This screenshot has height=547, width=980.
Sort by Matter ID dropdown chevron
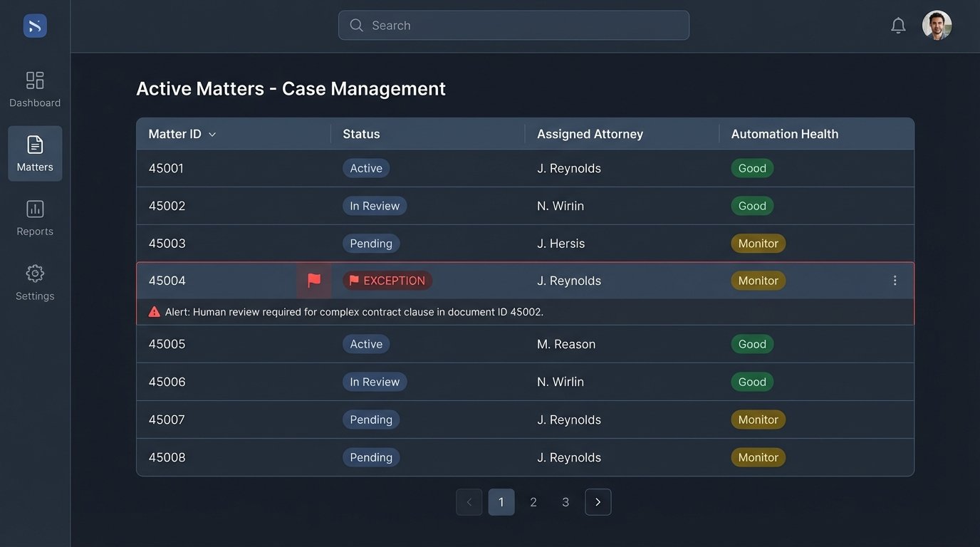pos(212,135)
